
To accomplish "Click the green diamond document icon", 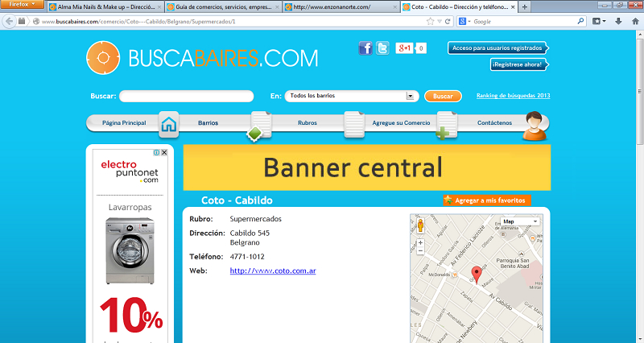I will [260, 126].
